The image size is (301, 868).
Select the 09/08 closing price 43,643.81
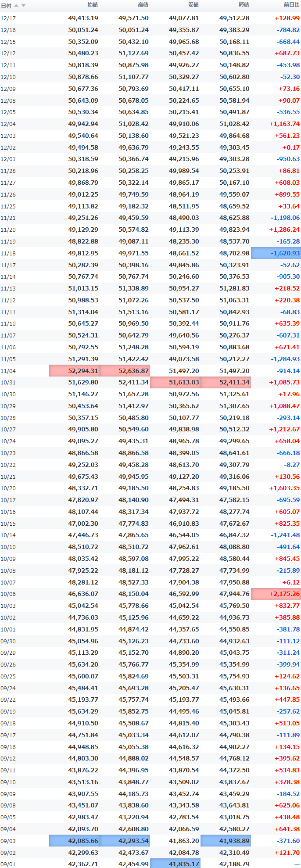tap(234, 805)
